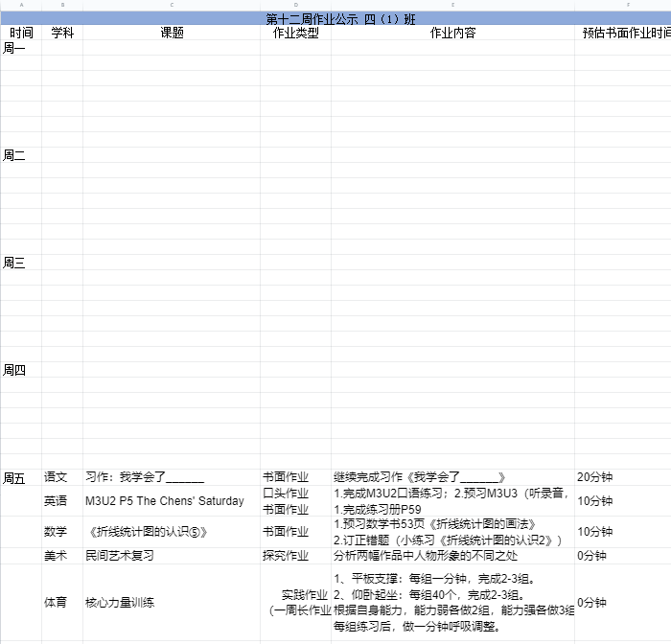Image resolution: width=671 pixels, height=644 pixels.
Task: Click the cell 民间艺术复习
Action: click(x=172, y=556)
